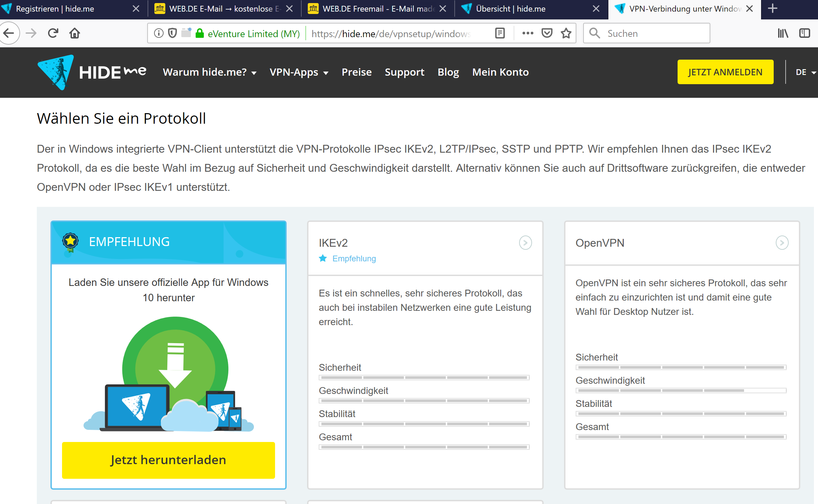Open the browser home page icon
Viewport: 818px width, 504px height.
click(75, 33)
